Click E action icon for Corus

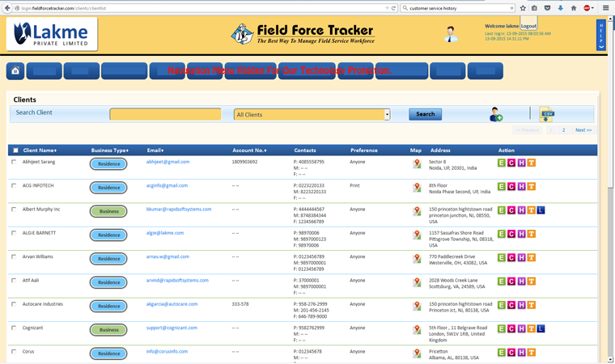[501, 353]
